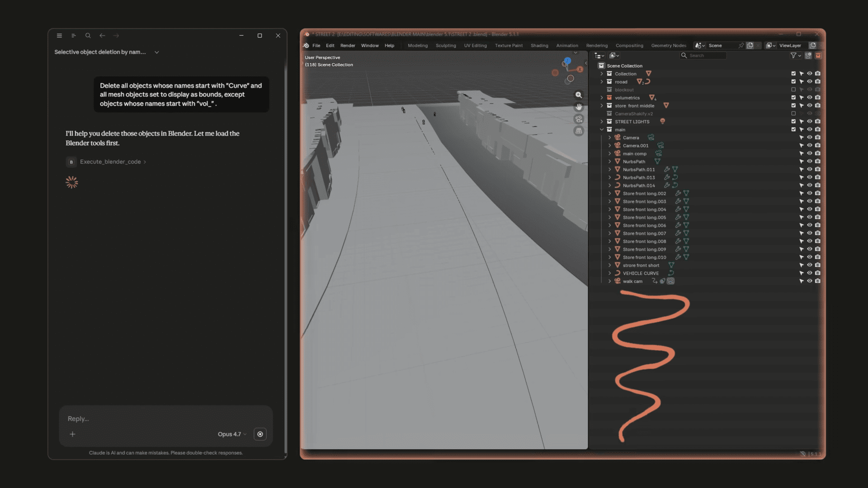The height and width of the screenshot is (488, 868).
Task: Switch to the Shading workspace tab
Action: [x=539, y=46]
